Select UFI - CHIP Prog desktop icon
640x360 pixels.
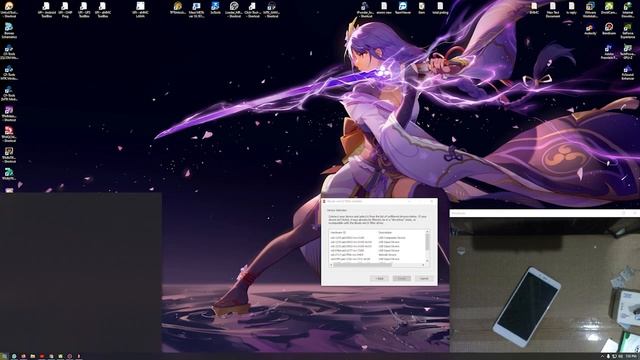click(65, 9)
